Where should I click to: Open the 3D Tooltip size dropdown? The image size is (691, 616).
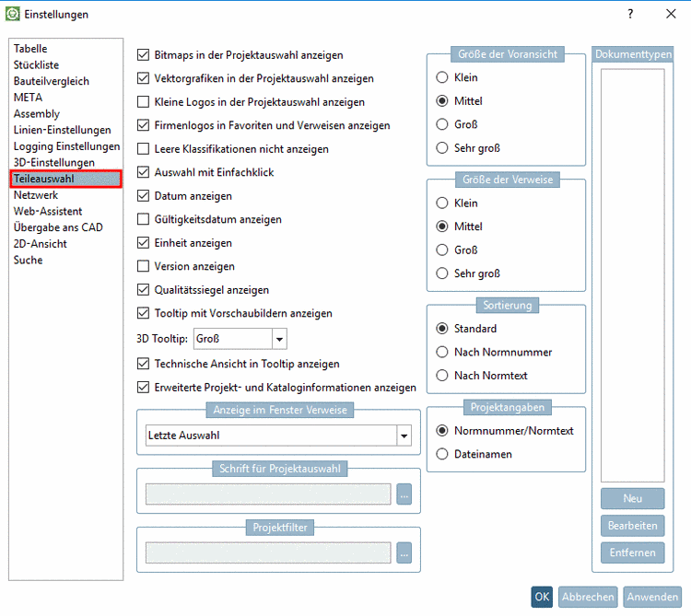[x=279, y=340]
